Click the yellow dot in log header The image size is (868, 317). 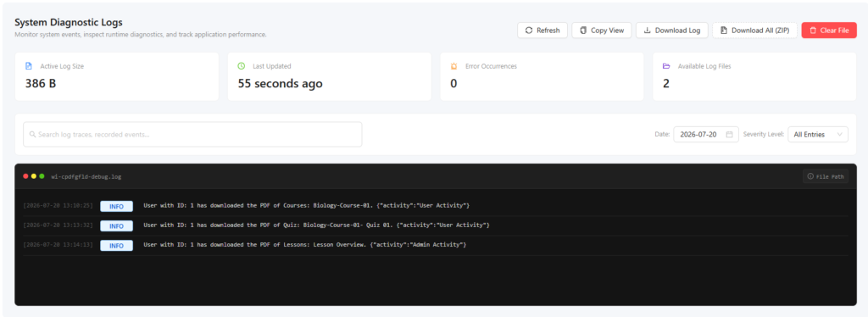34,176
